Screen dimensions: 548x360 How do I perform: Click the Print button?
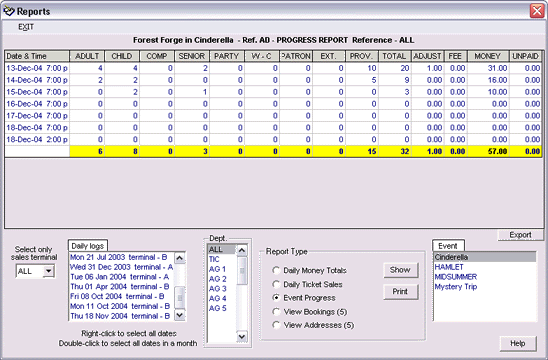(x=400, y=291)
